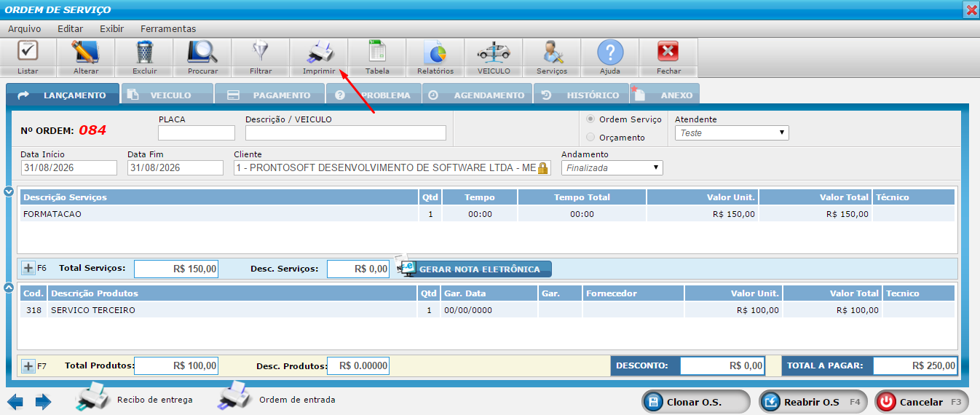Click the Total Serviços value field
Viewport: 980px width, 415px height.
click(176, 269)
